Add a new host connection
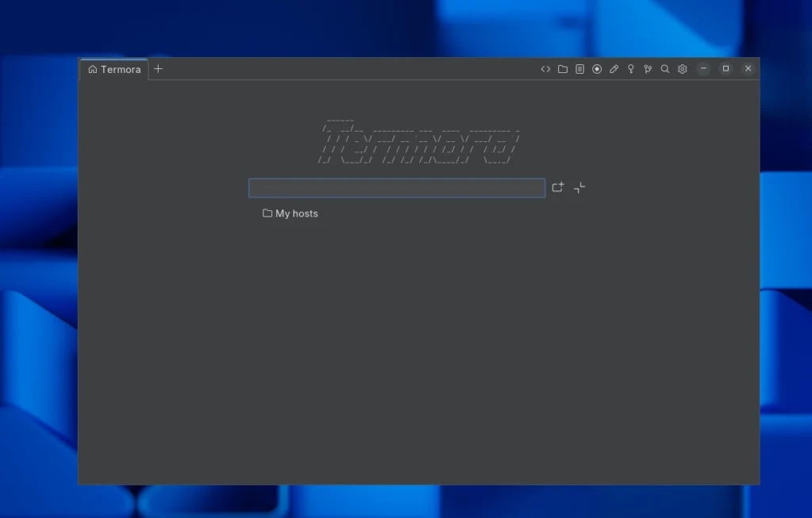The width and height of the screenshot is (812, 518). coord(557,187)
